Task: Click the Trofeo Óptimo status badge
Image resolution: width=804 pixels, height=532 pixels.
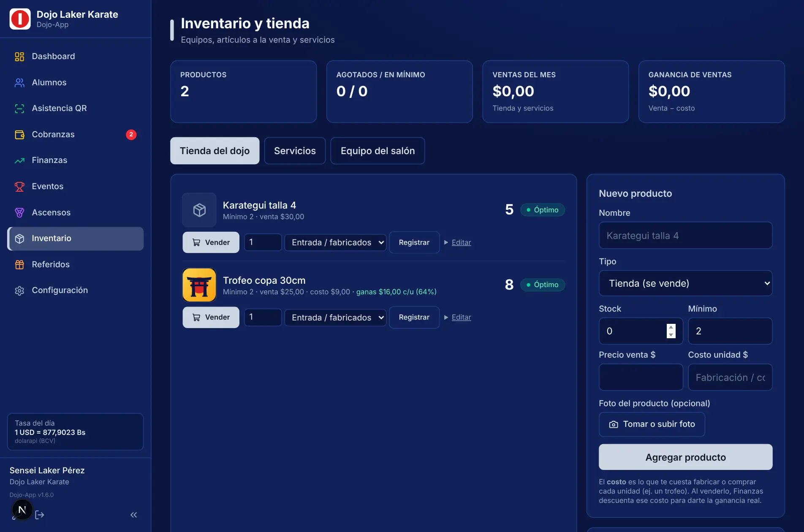Action: (x=543, y=285)
